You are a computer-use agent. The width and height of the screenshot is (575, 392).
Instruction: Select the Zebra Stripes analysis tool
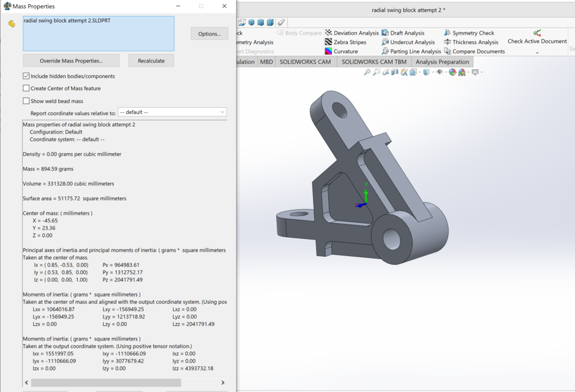350,42
